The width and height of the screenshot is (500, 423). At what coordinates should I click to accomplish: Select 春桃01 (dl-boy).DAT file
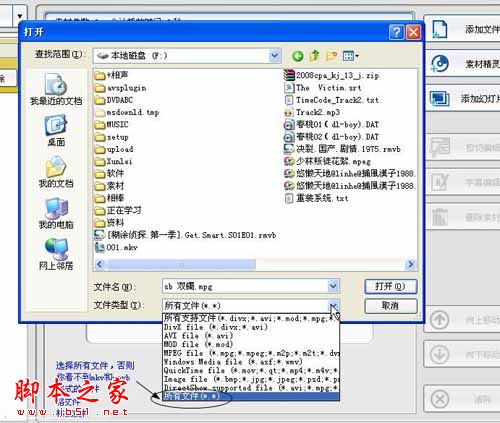pos(332,125)
